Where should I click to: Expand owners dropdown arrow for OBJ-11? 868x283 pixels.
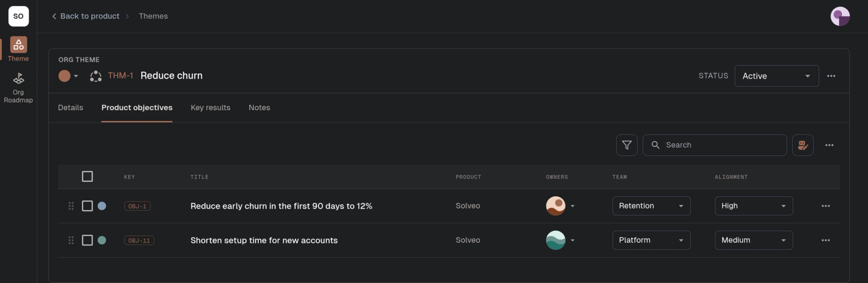tap(572, 240)
